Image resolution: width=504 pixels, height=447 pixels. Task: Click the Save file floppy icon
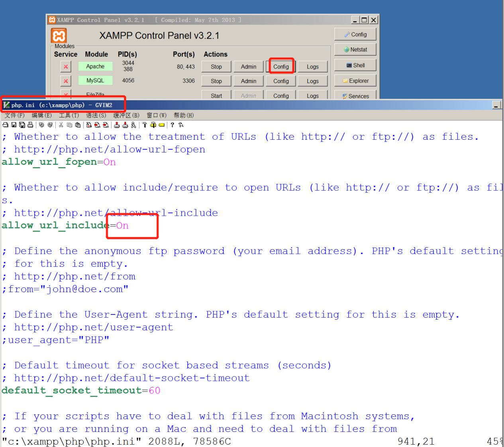(14, 125)
